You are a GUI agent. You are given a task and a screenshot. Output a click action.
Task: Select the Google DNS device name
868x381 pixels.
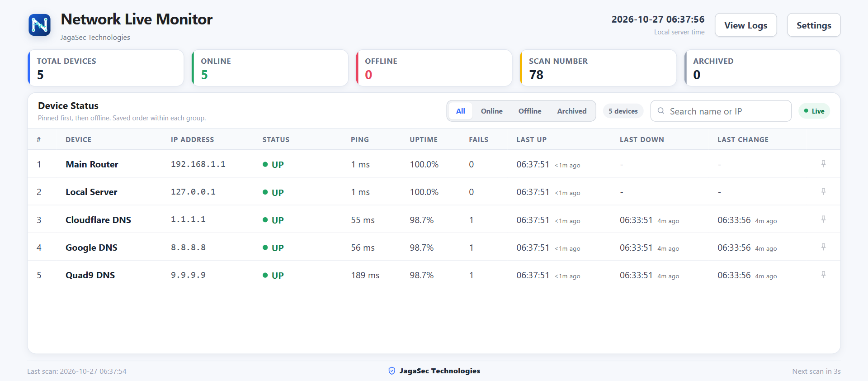[91, 248]
